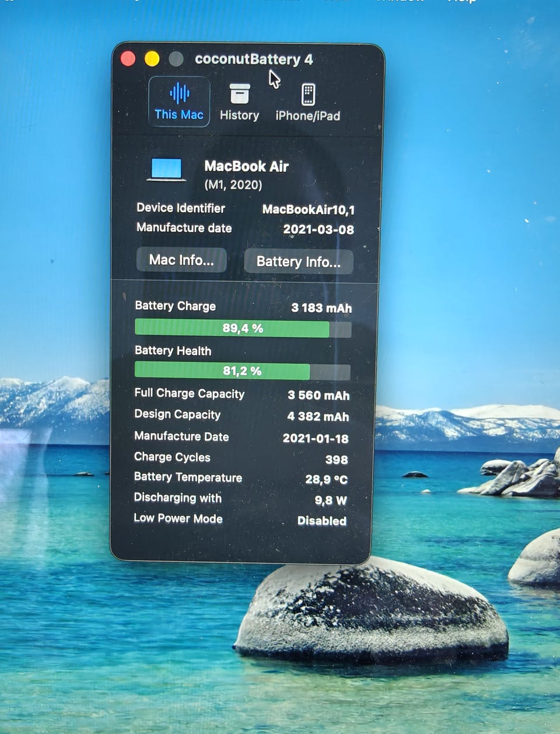This screenshot has height=734, width=560.
Task: Select the 398 charge cycles value
Action: pos(337,460)
